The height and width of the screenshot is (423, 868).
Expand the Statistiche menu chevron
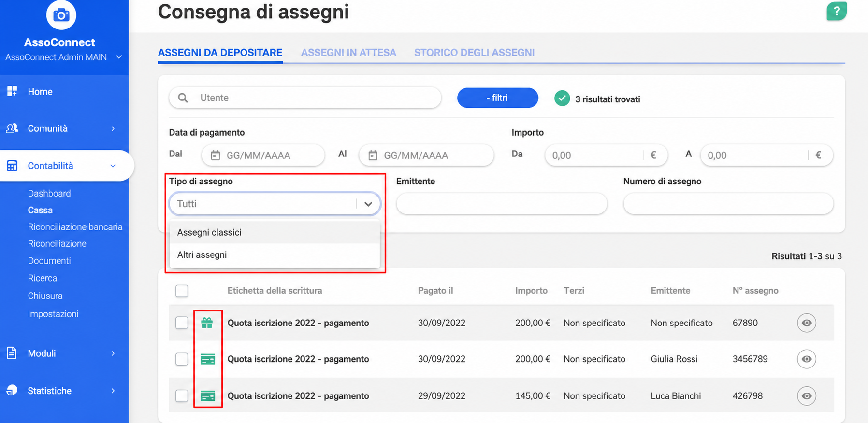click(x=113, y=390)
